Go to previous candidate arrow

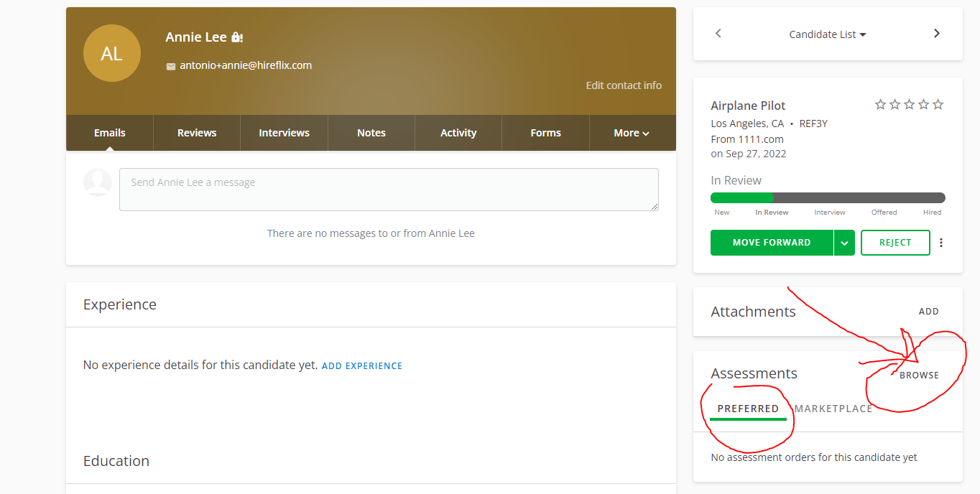pos(718,34)
